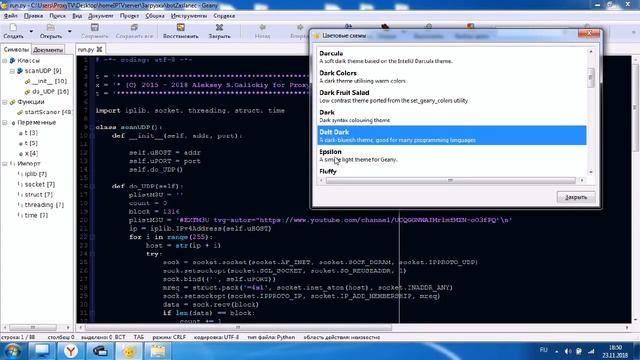Select __init__ [10] method in tree
Image resolution: width=640 pixels, height=360 pixels.
(x=49, y=81)
